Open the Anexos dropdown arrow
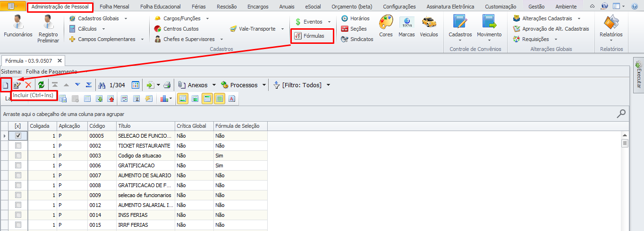The width and height of the screenshot is (644, 231). 214,85
